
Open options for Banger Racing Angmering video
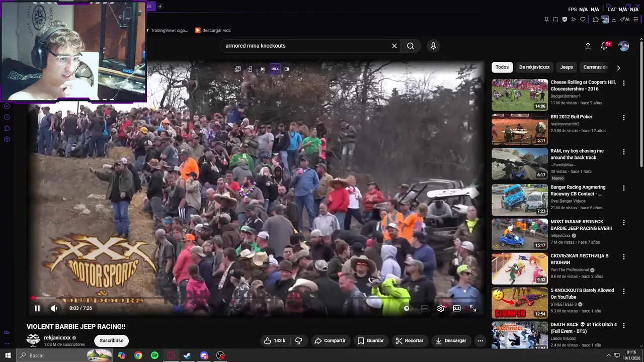pyautogui.click(x=624, y=188)
